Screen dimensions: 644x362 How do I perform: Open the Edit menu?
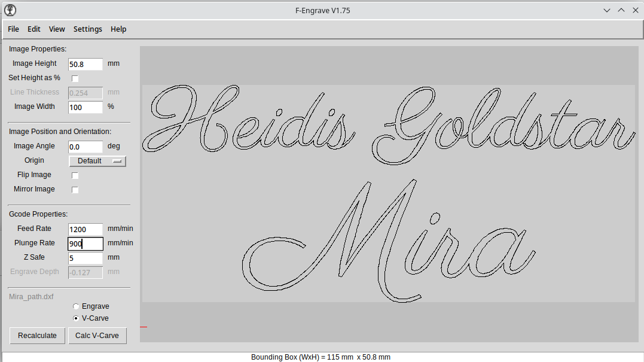34,29
